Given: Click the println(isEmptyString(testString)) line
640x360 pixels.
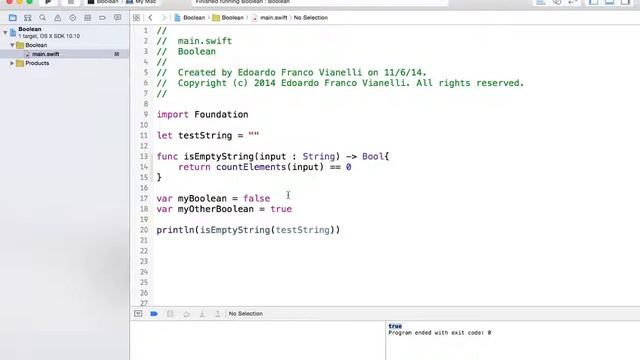Looking at the screenshot, I should [248, 230].
